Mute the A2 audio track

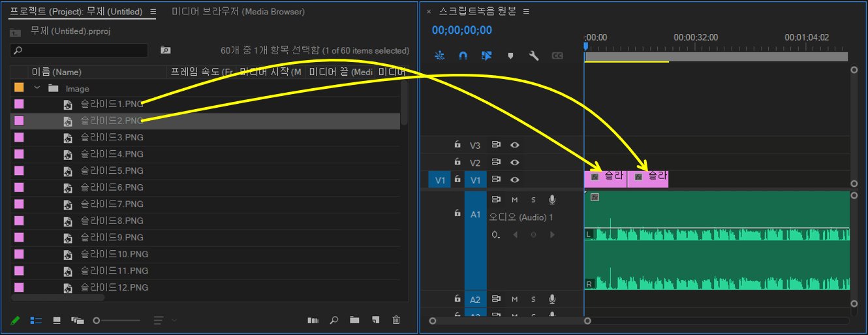[514, 299]
